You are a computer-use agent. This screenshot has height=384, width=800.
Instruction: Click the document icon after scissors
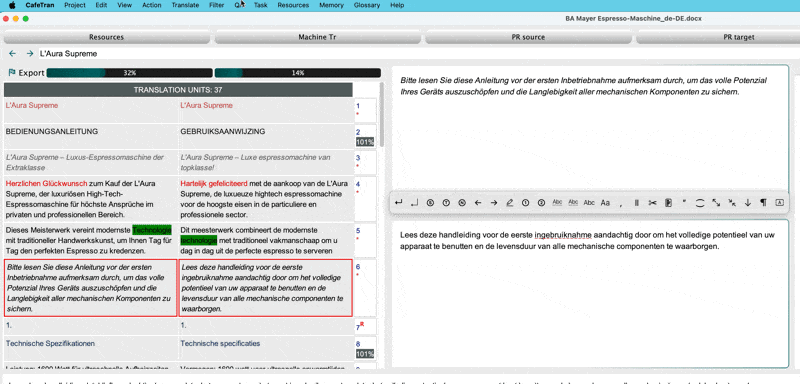(x=668, y=202)
